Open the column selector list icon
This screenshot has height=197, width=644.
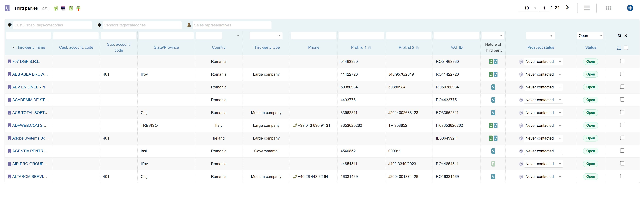[619, 48]
